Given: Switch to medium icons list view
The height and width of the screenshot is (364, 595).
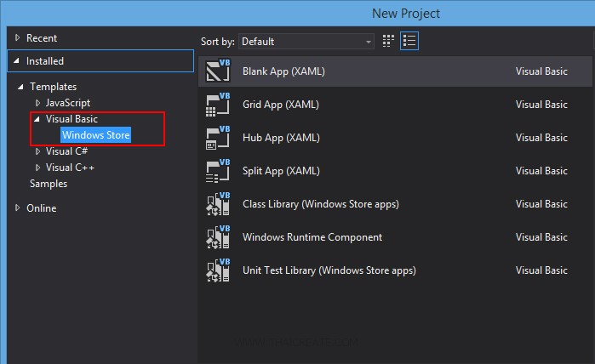Looking at the screenshot, I should pyautogui.click(x=409, y=41).
